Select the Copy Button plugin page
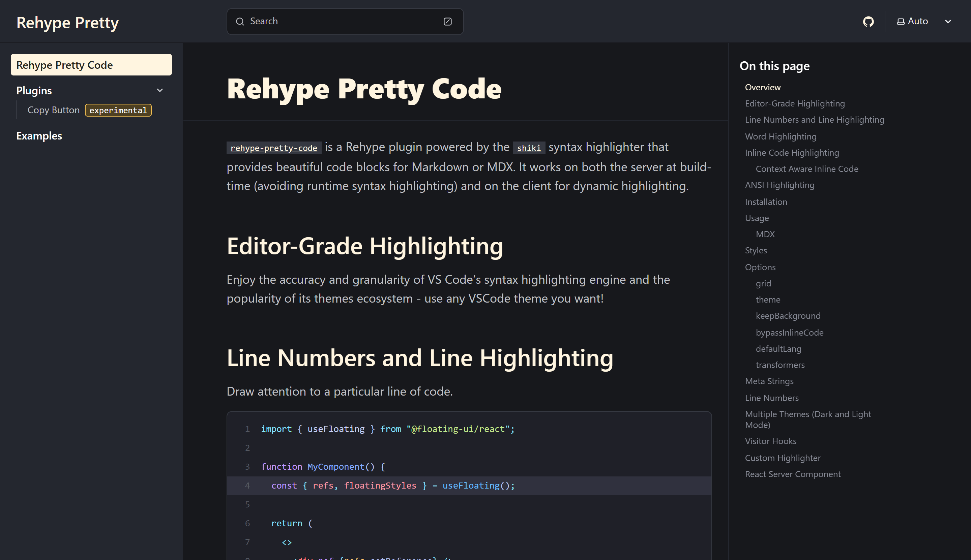Image resolution: width=971 pixels, height=560 pixels. pos(54,110)
